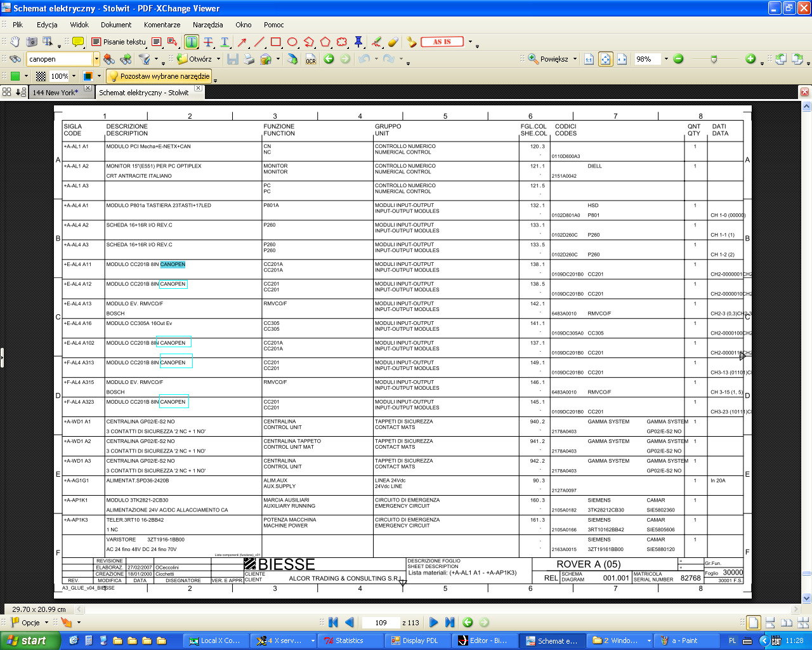Pick the Line drawing tool
This screenshot has width=812, height=650.
tap(259, 42)
